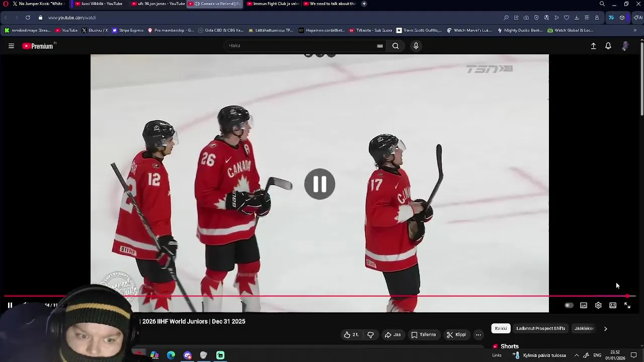
Task: Start voice search with microphone
Action: pyautogui.click(x=416, y=46)
